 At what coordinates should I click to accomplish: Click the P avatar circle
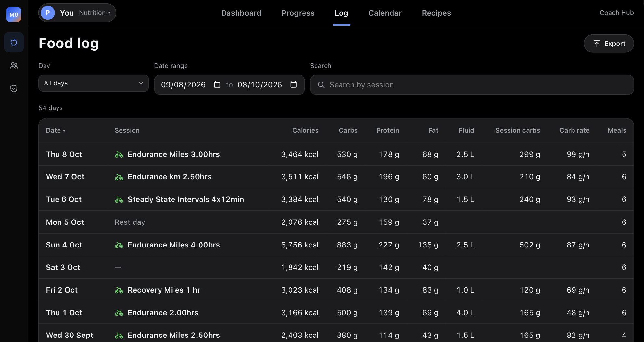coord(48,13)
